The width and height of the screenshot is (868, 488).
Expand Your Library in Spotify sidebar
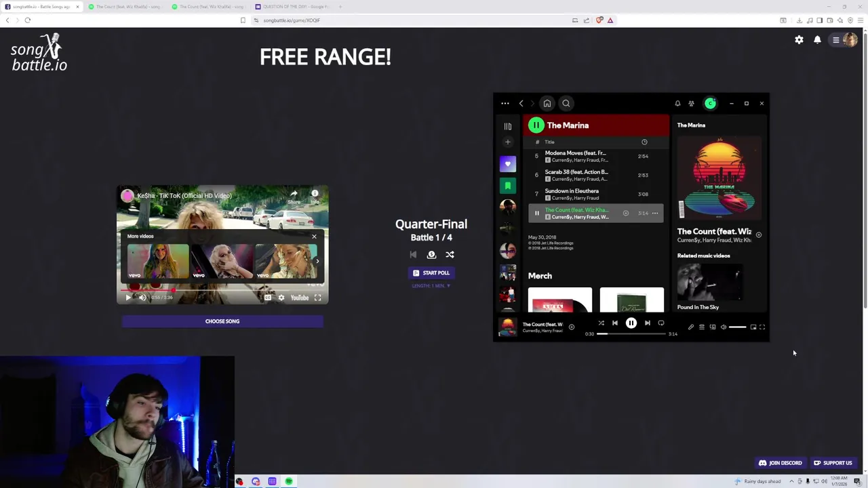[508, 126]
